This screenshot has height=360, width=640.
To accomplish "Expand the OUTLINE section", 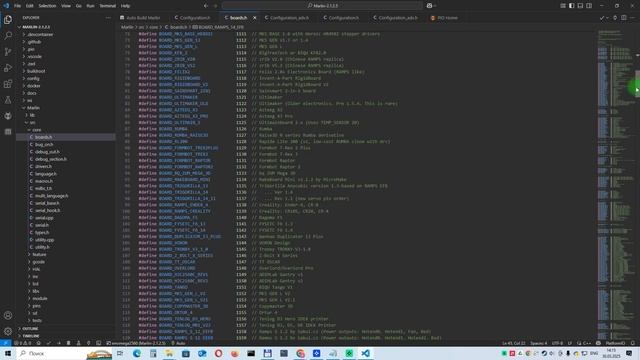I will 30,329.
